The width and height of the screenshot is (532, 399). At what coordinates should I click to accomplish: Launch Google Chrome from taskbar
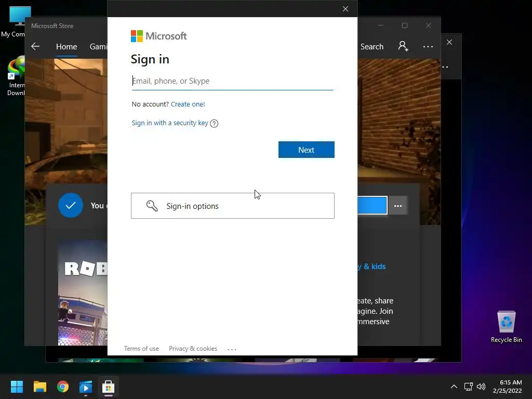pyautogui.click(x=63, y=387)
